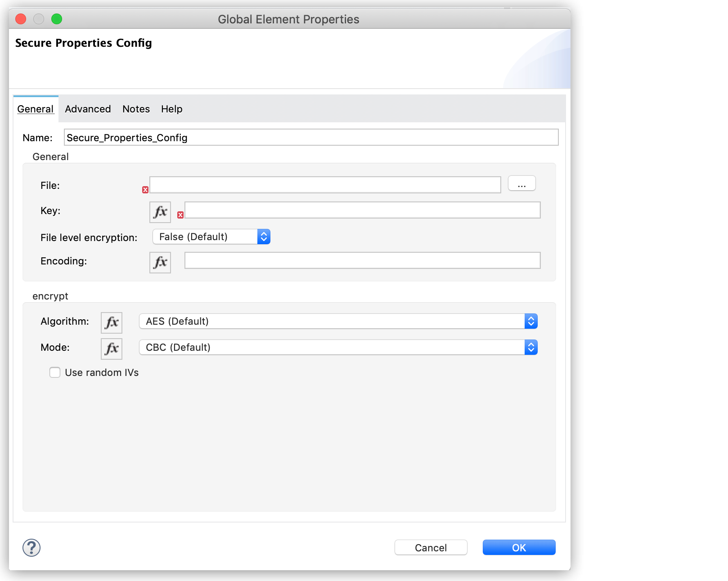Switch to the Advanced tab

[88, 109]
